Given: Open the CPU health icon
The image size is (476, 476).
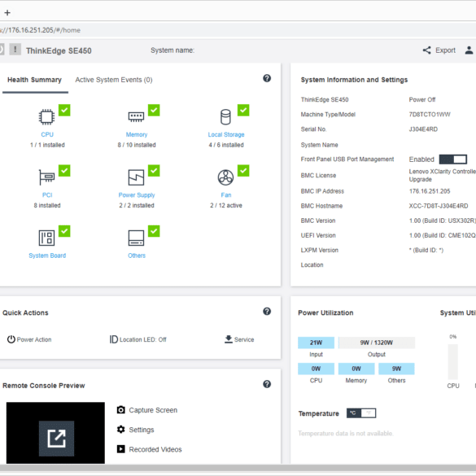Looking at the screenshot, I should [46, 117].
